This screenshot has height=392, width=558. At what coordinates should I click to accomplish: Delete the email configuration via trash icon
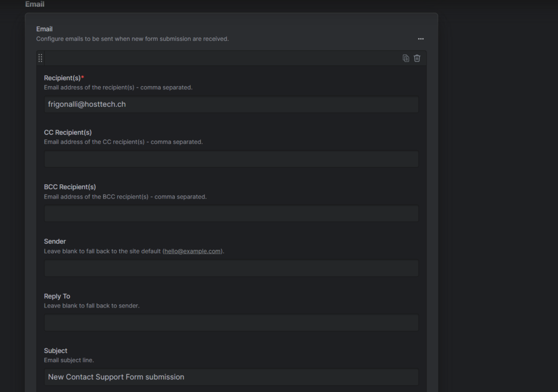(417, 58)
